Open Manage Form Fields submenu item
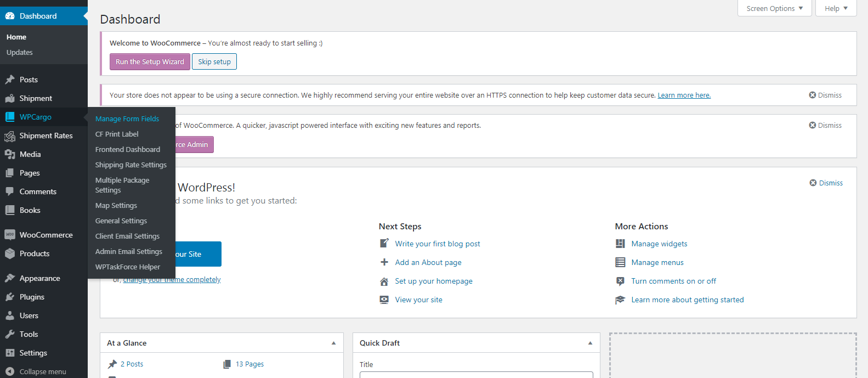Screen dimensions: 868x378 pos(127,119)
